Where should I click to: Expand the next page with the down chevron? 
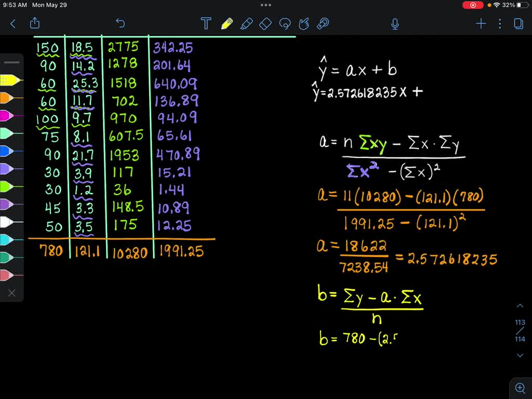pos(520,355)
